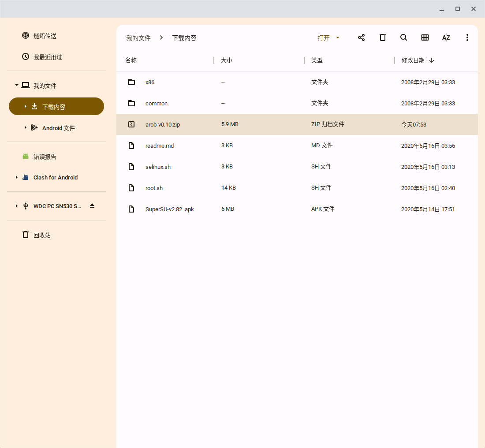485x448 pixels.
Task: Sort by 修改日期 column header
Action: 413,60
